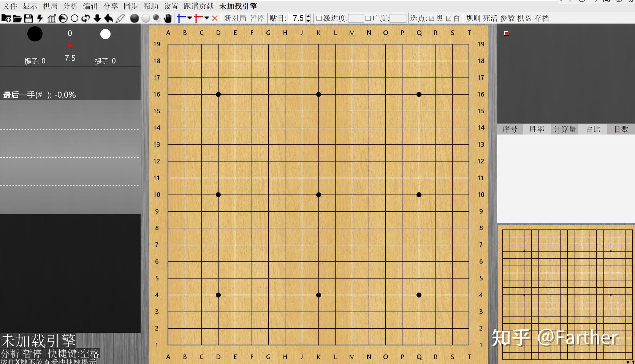Save the game record with the floppy disk icon
Viewport: 635px width, 364px height.
coord(29,18)
